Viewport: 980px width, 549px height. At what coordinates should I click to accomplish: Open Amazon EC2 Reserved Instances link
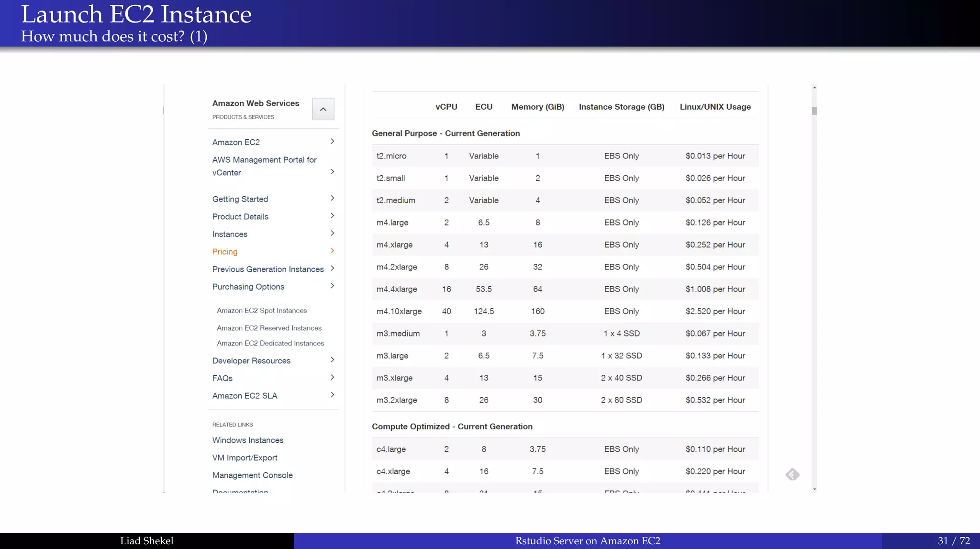tap(269, 328)
